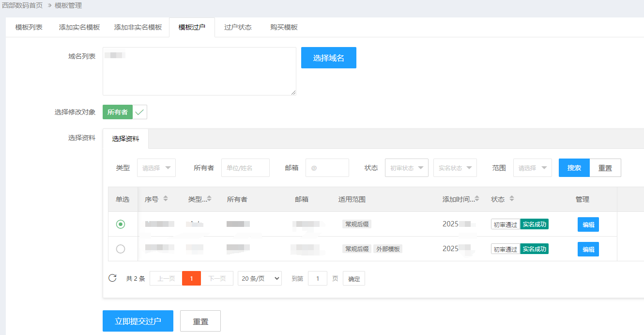
Task: Switch to 过户状态 tab
Action: point(238,27)
